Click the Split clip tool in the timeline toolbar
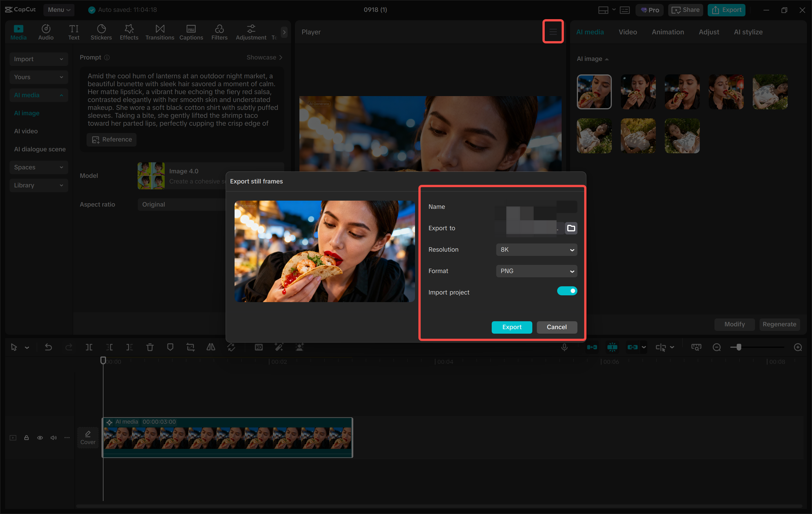Image resolution: width=812 pixels, height=514 pixels. tap(89, 347)
